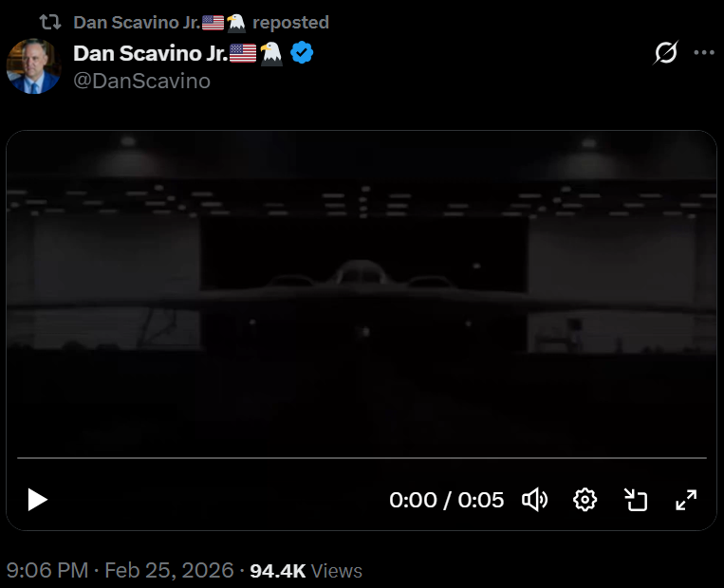Viewport: 724px width, 588px height.
Task: Open the three-dot More menu
Action: click(x=703, y=52)
